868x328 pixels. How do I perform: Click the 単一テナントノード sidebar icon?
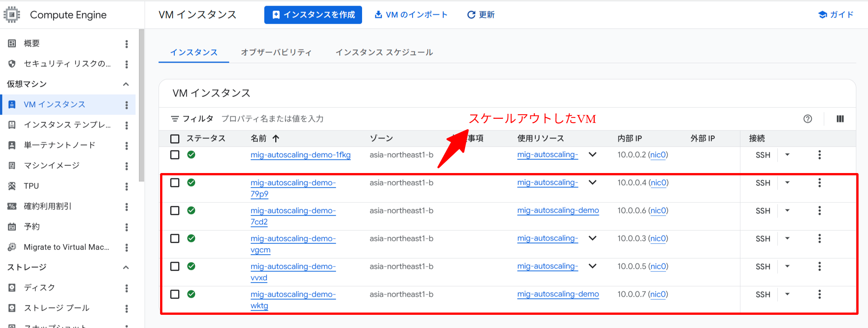tap(12, 145)
